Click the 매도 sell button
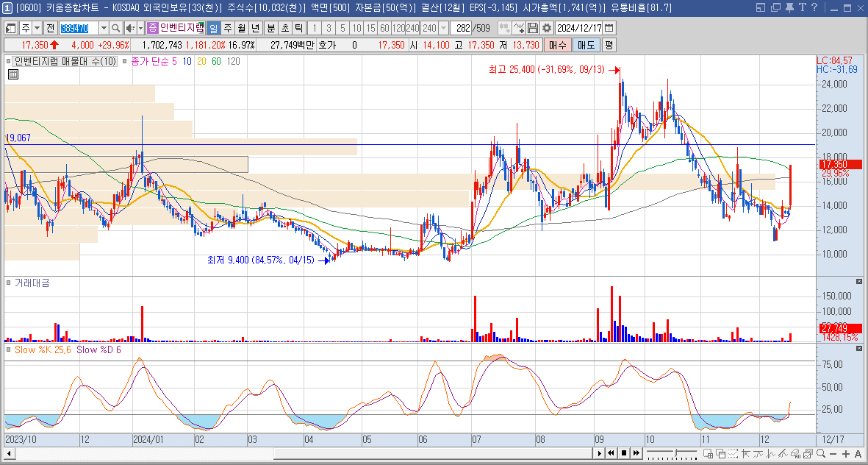The height and width of the screenshot is (465, 868). point(587,45)
